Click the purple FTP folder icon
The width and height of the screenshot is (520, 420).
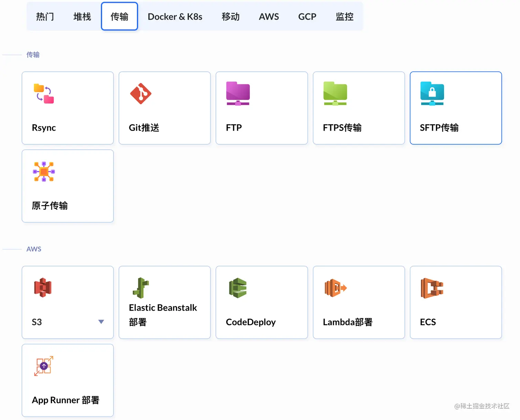[238, 93]
